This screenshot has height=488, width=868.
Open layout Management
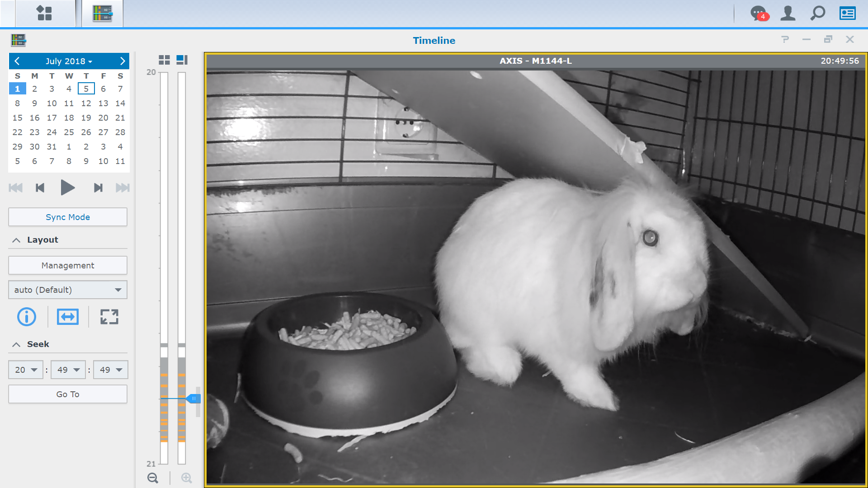68,265
